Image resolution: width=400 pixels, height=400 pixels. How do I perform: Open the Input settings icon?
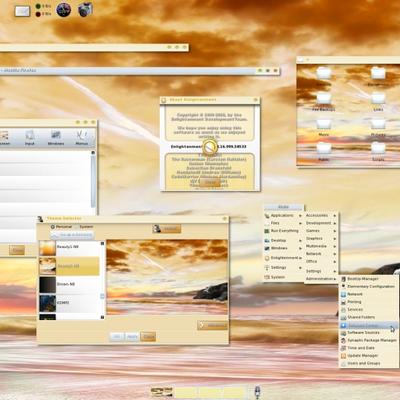point(30,138)
